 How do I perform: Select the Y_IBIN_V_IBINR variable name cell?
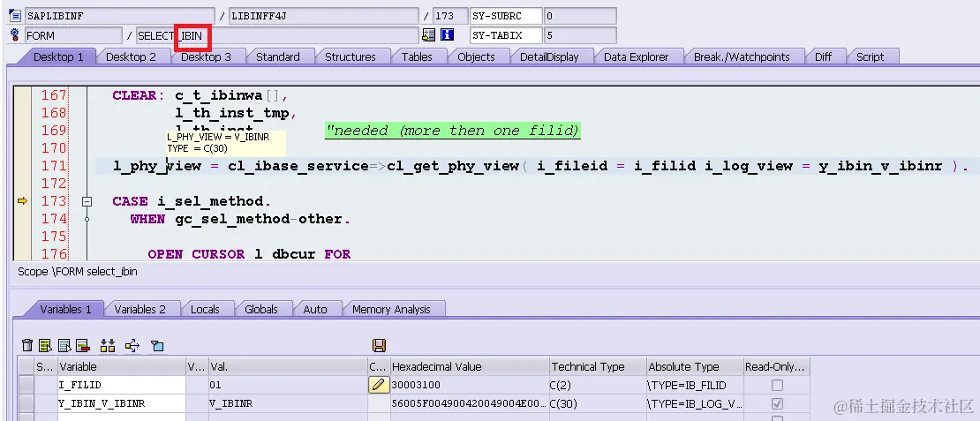[x=122, y=403]
